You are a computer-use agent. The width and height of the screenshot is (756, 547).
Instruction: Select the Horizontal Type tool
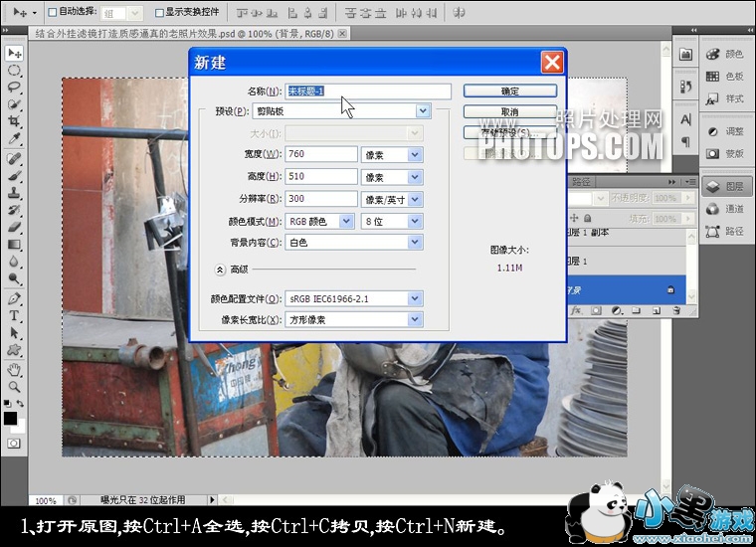coord(15,315)
